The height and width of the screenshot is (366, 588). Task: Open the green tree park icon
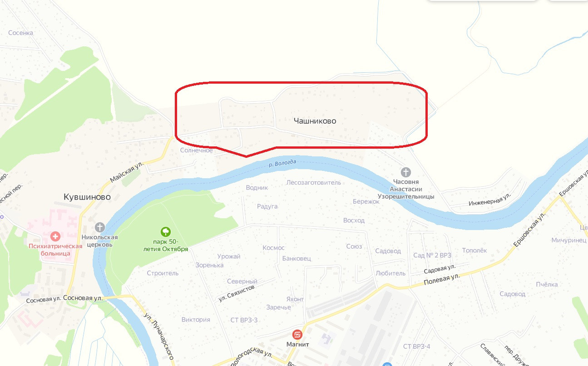(166, 231)
